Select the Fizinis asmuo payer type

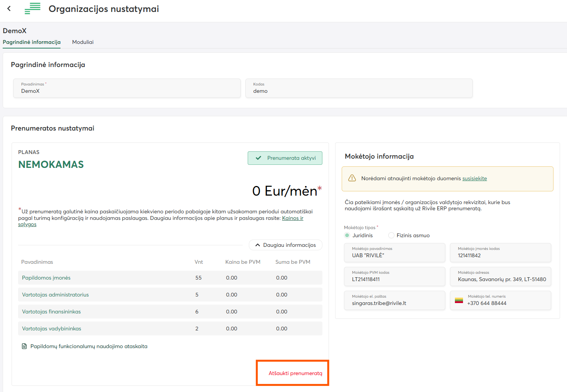coord(391,235)
